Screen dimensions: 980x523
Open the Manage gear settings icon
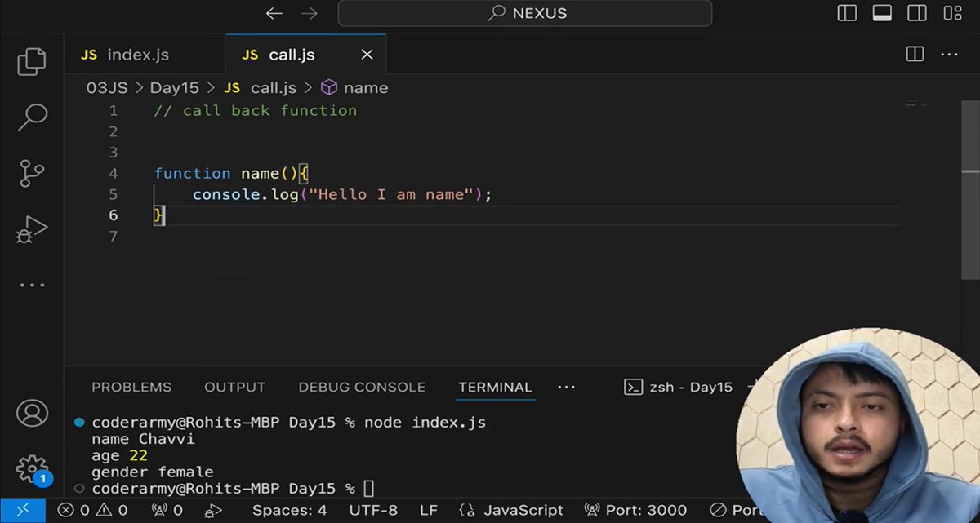32,469
